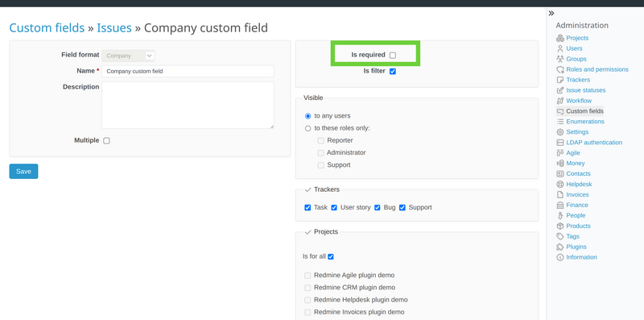Click the Settings gear icon
Viewport: 644px width, 320px height.
click(x=559, y=132)
